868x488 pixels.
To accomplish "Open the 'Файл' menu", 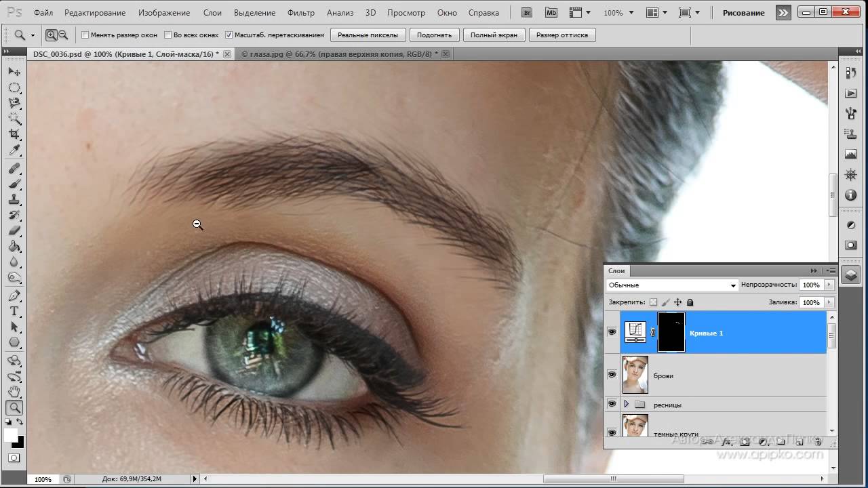I will tap(43, 13).
